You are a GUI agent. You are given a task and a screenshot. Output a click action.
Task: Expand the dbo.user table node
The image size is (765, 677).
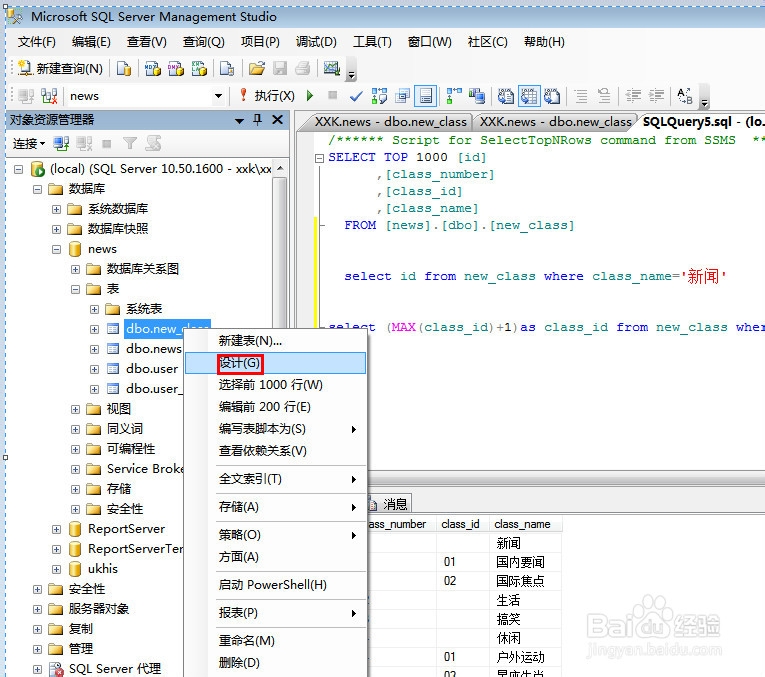[x=94, y=369]
